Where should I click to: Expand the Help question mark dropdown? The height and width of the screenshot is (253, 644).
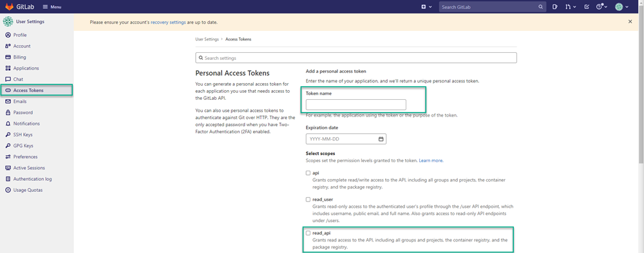pyautogui.click(x=601, y=6)
